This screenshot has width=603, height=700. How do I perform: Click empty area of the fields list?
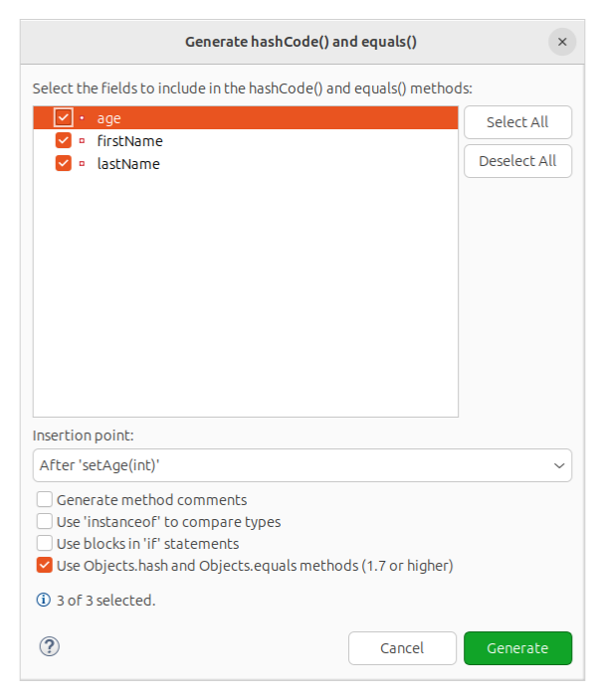pos(245,298)
